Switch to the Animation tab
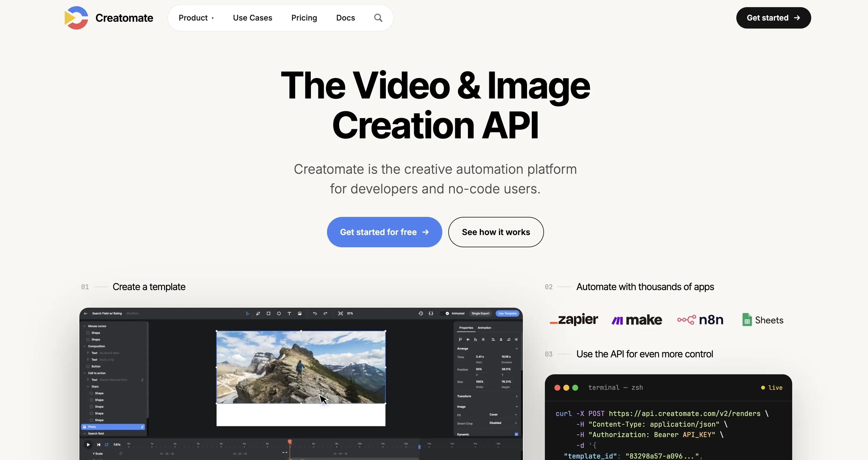868x460 pixels. click(484, 328)
